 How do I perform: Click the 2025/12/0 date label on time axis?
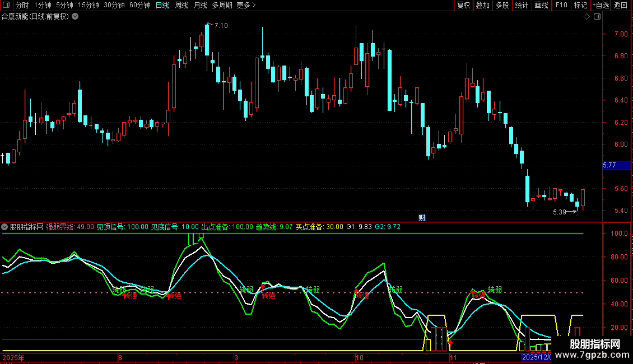536,357
